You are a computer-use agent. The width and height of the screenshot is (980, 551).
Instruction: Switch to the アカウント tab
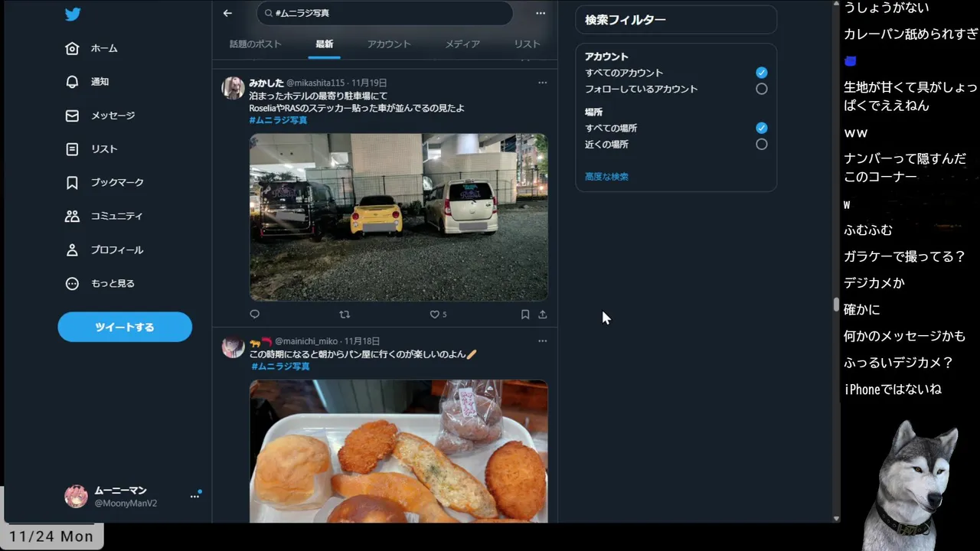(x=389, y=44)
